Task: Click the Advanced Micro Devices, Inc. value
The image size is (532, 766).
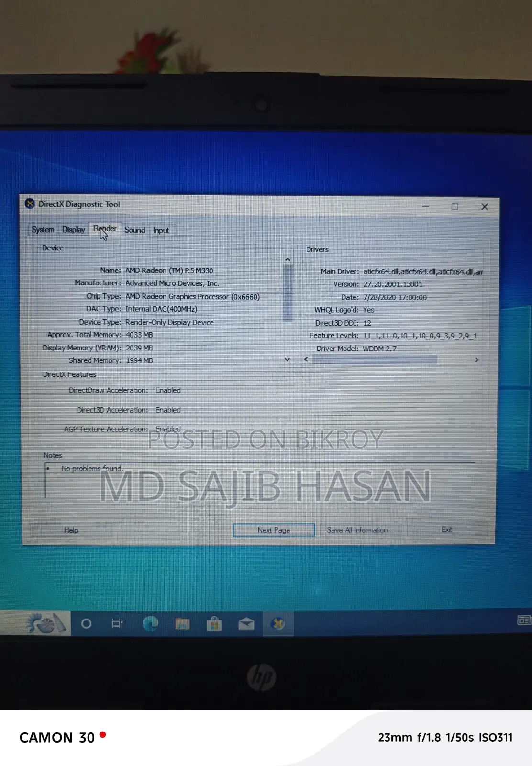Action: 172,283
